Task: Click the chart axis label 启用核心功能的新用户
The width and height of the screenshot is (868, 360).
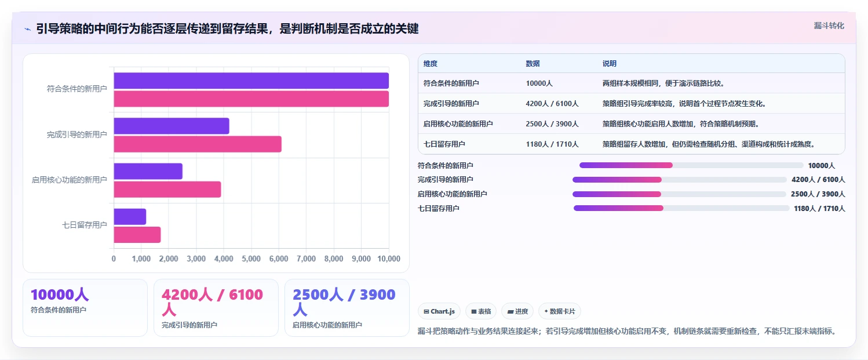Action: click(70, 180)
